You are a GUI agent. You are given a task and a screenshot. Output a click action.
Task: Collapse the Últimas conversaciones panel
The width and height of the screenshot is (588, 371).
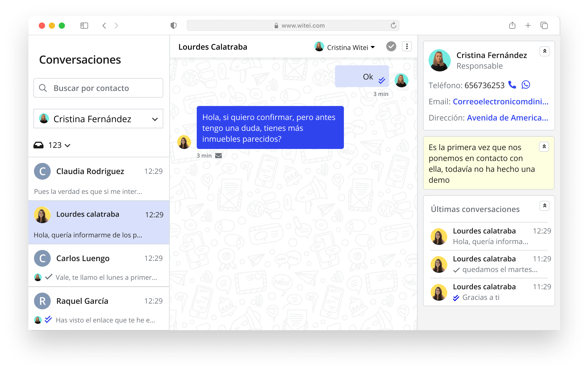click(x=545, y=206)
